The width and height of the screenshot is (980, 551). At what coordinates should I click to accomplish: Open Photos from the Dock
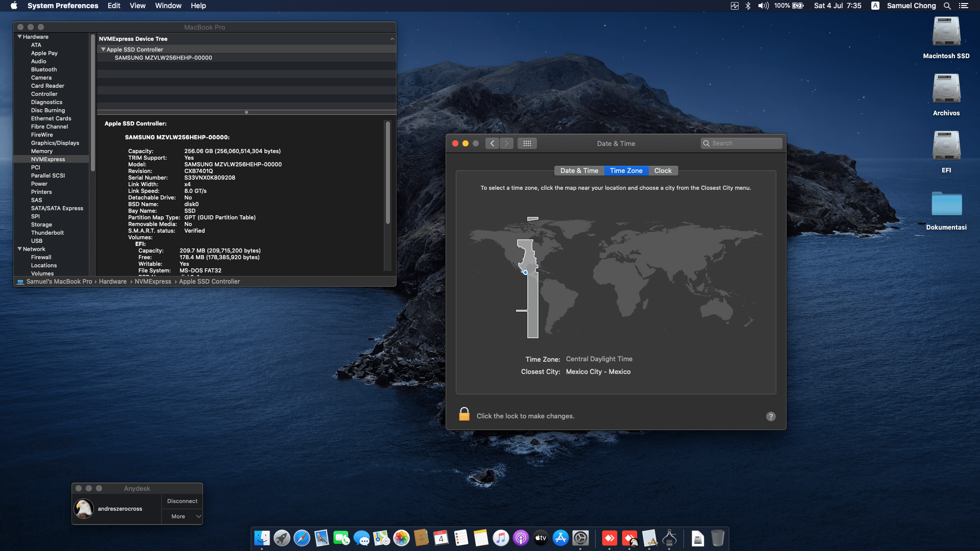[401, 538]
